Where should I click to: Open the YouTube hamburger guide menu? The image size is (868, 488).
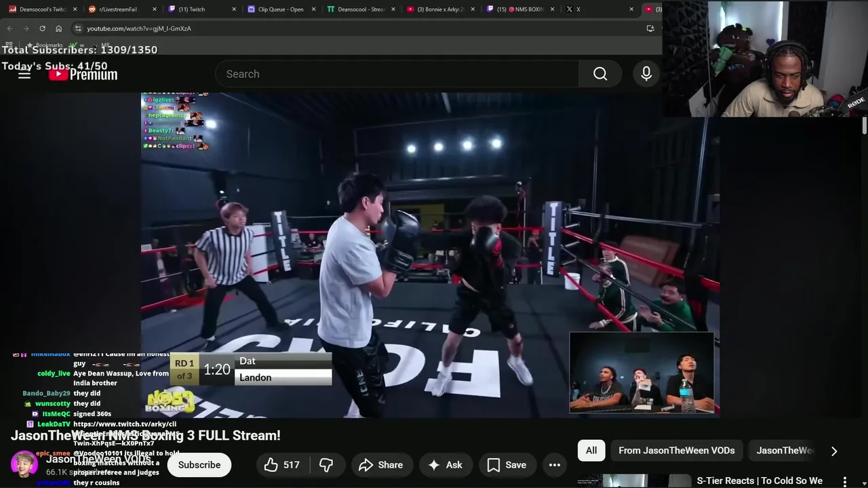click(24, 74)
